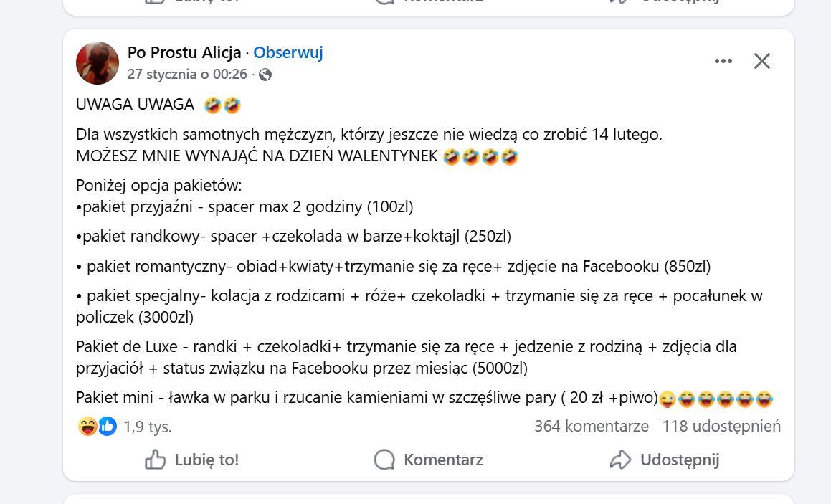View the 364 komentarze

click(591, 427)
